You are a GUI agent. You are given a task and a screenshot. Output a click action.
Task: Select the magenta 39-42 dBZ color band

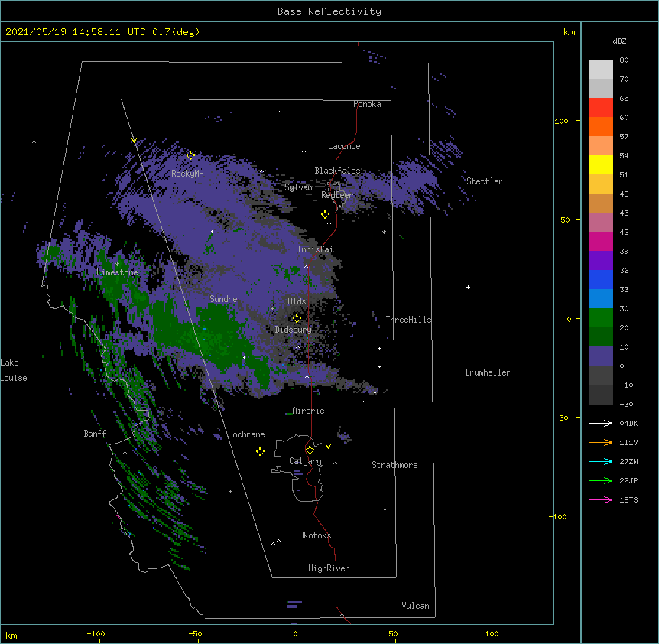601,241
